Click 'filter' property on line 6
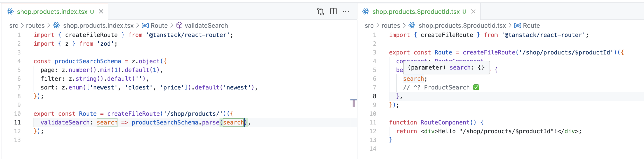Viewport: 644px width, 159px height. click(x=51, y=79)
